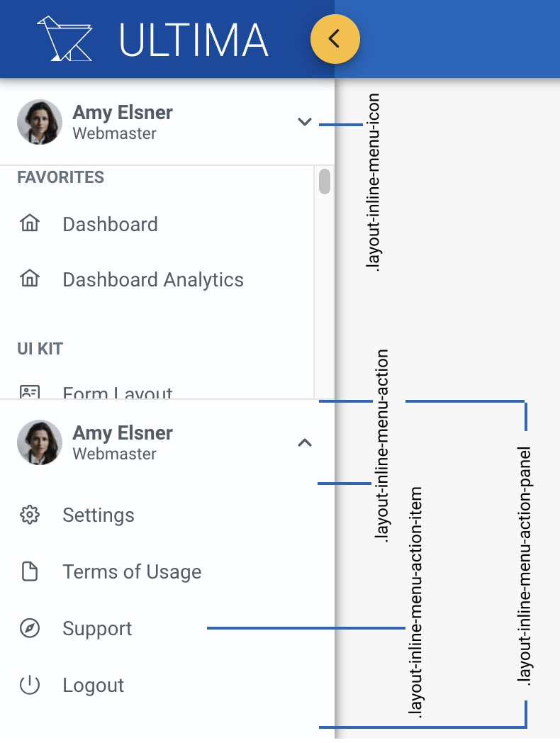560x743 pixels.
Task: Click the Terms of Usage document icon
Action: coord(30,571)
